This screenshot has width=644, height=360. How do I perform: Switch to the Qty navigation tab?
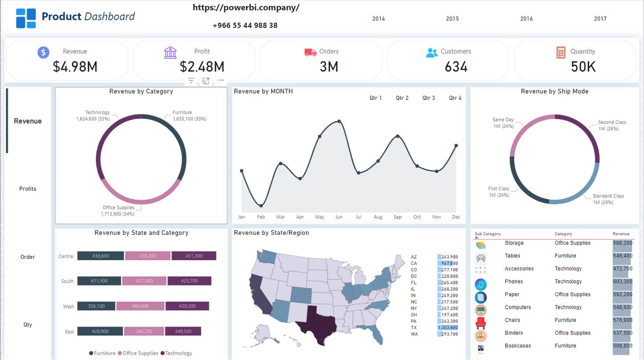pyautogui.click(x=28, y=325)
